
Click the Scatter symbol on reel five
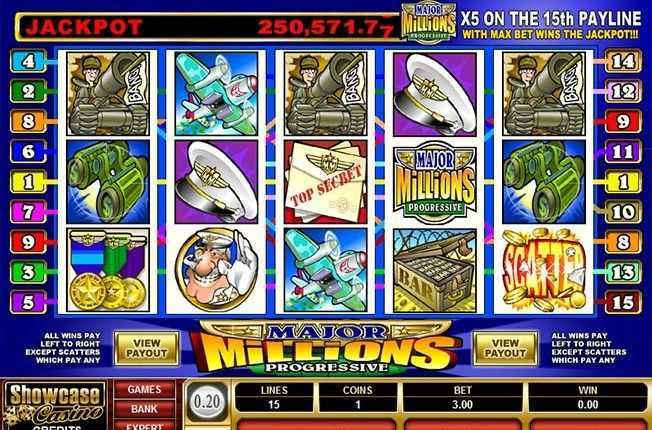click(x=544, y=270)
